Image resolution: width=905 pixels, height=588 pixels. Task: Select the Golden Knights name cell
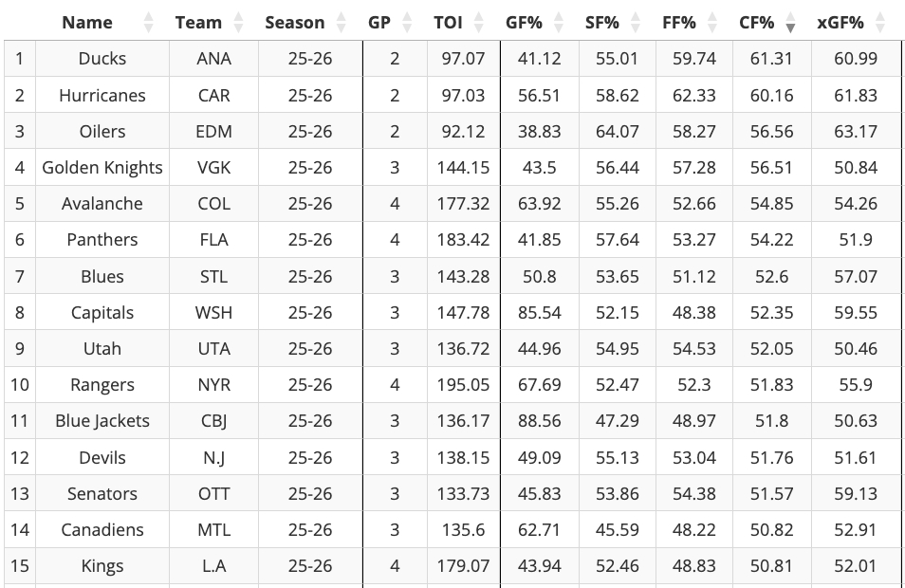[102, 168]
